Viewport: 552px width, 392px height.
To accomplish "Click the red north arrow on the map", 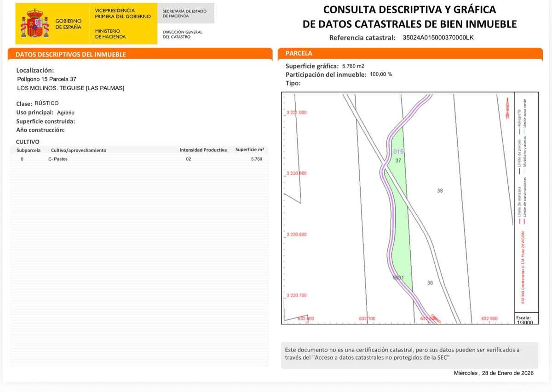I will click(x=507, y=107).
